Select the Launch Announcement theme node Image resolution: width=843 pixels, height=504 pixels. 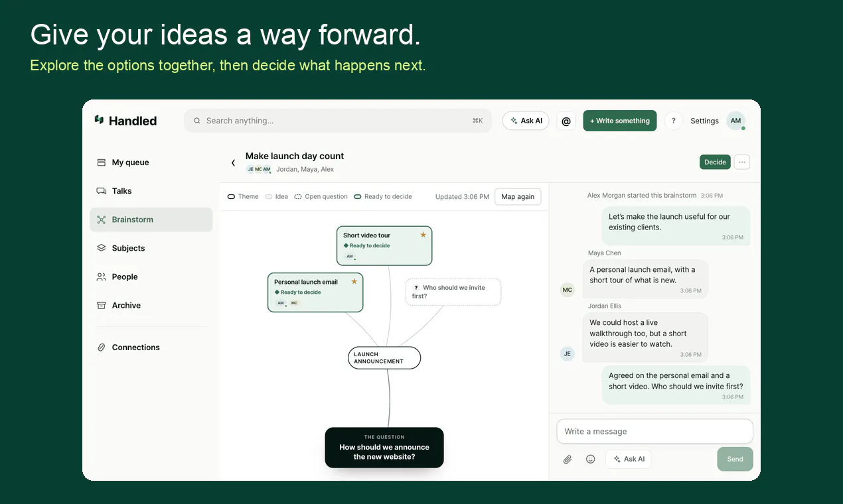[384, 358]
